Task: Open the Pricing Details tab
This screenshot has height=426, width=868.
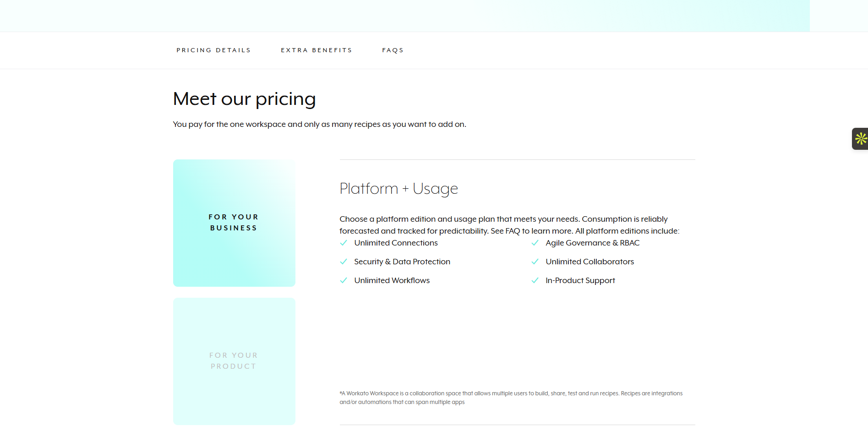Action: pos(213,50)
